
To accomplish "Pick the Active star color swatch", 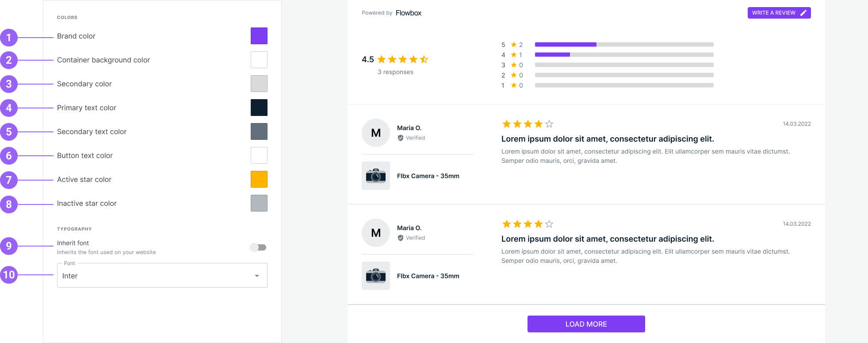I will coord(259,179).
